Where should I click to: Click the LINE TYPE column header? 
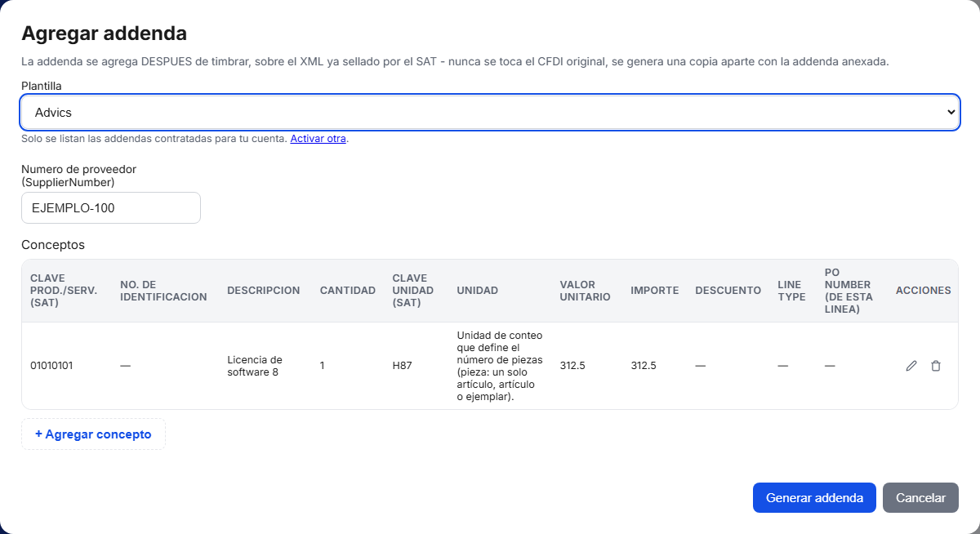pyautogui.click(x=791, y=291)
